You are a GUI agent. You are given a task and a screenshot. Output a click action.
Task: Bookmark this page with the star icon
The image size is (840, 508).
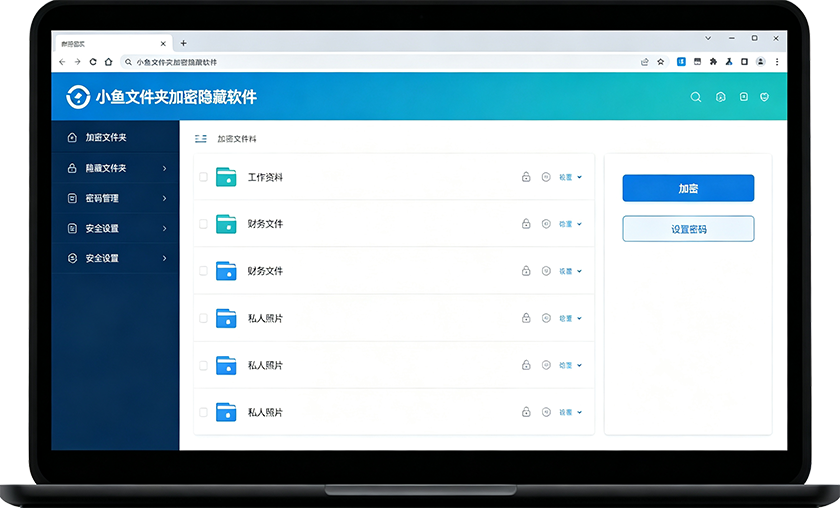tap(661, 62)
